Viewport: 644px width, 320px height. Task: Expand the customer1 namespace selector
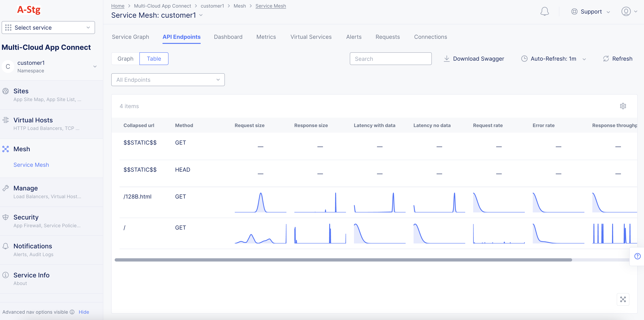95,66
